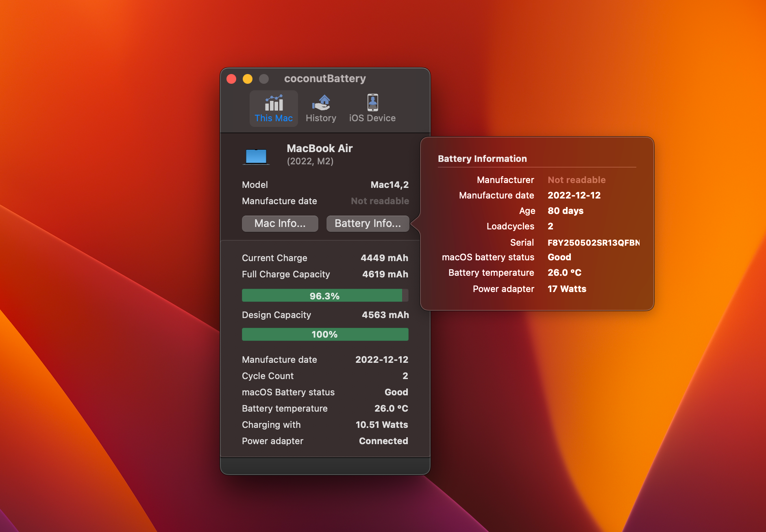
Task: Click the Good battery status in popover
Action: pyautogui.click(x=559, y=257)
